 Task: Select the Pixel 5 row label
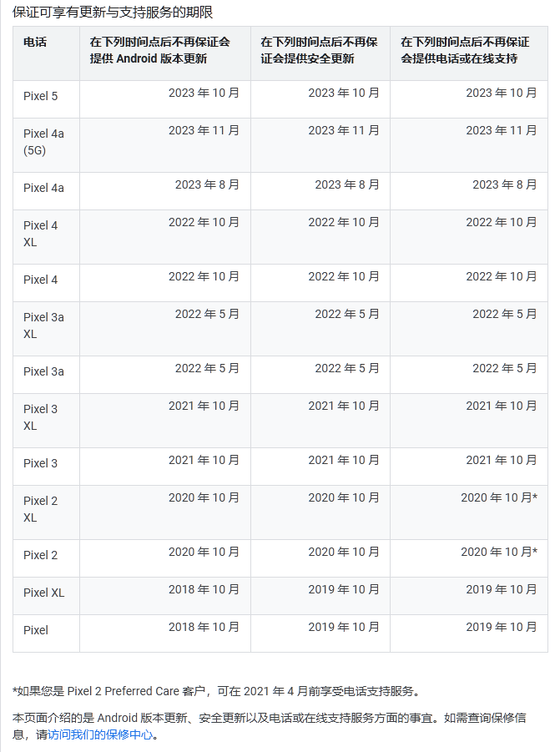41,96
